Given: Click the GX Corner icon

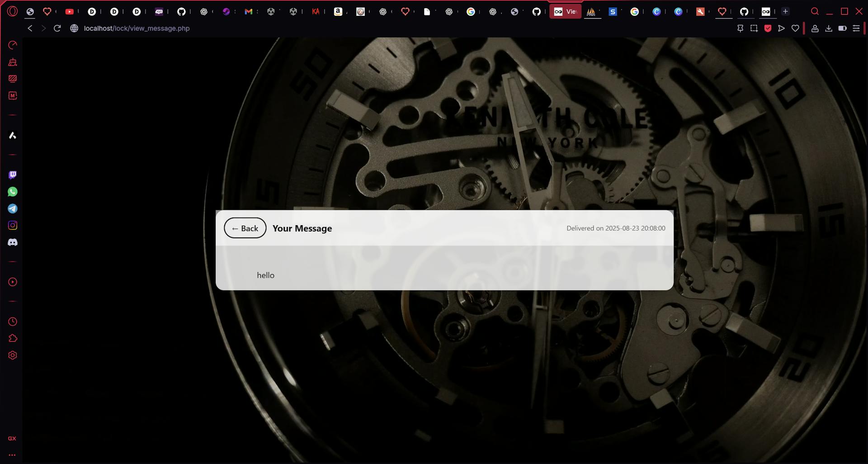Looking at the screenshot, I should (12, 438).
